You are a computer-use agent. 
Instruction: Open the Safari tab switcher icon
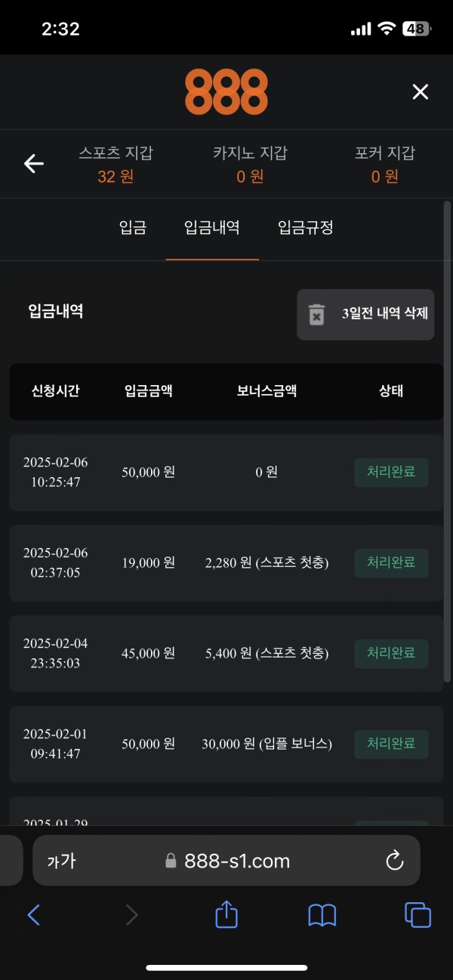(418, 914)
